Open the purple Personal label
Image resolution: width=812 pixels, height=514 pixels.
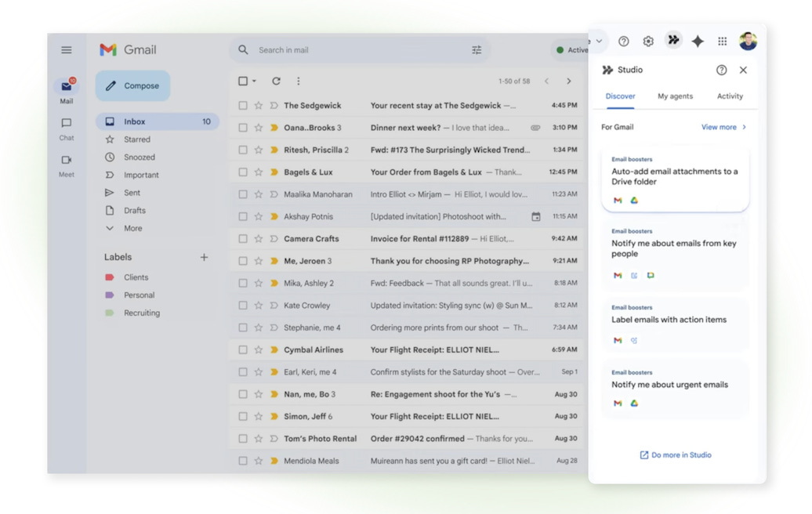tap(139, 295)
